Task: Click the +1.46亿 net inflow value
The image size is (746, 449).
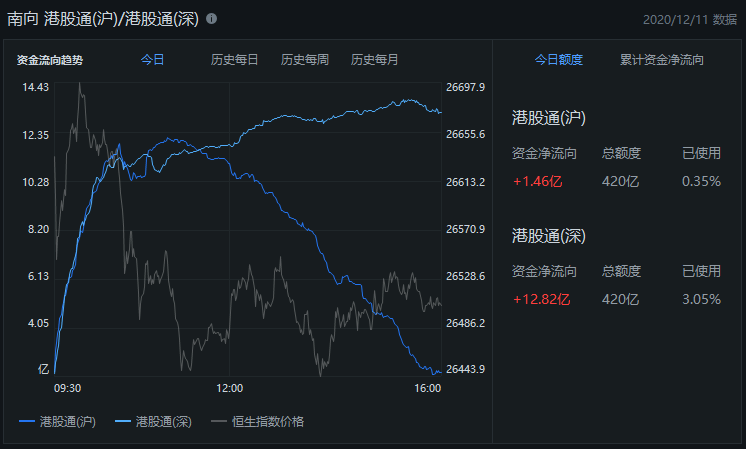Action: [541, 181]
